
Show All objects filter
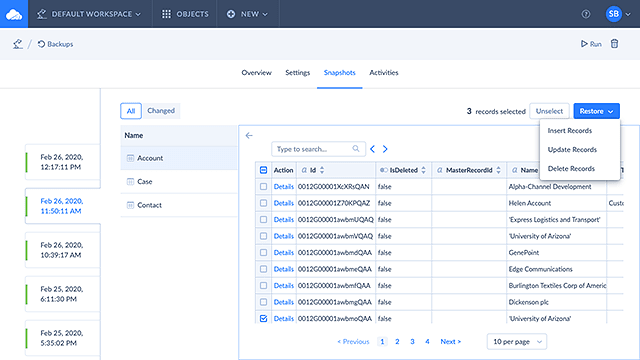[x=131, y=111]
